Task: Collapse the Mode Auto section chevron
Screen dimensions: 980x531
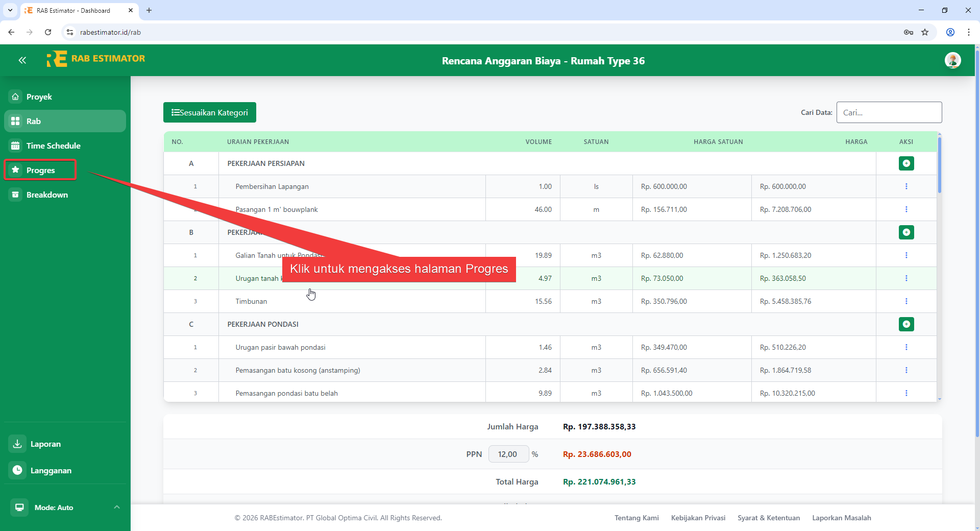Action: coord(117,507)
